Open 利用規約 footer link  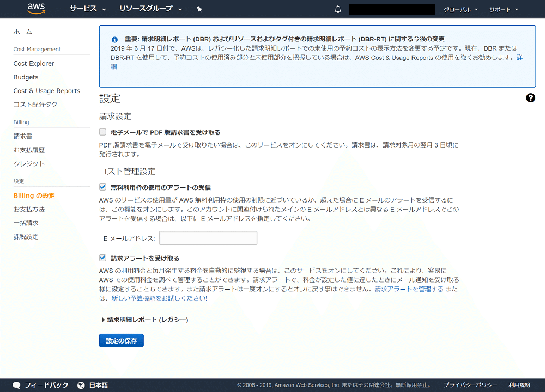pos(519,385)
